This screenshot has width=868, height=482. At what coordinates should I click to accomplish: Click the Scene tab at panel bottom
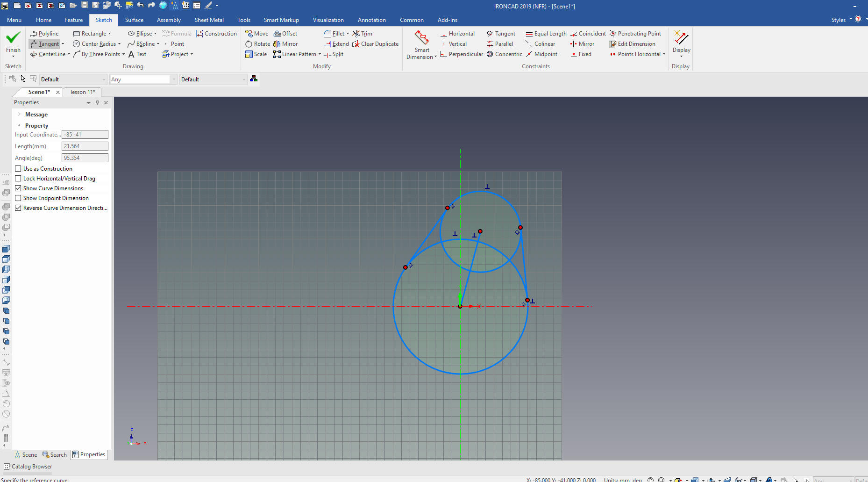click(x=26, y=455)
